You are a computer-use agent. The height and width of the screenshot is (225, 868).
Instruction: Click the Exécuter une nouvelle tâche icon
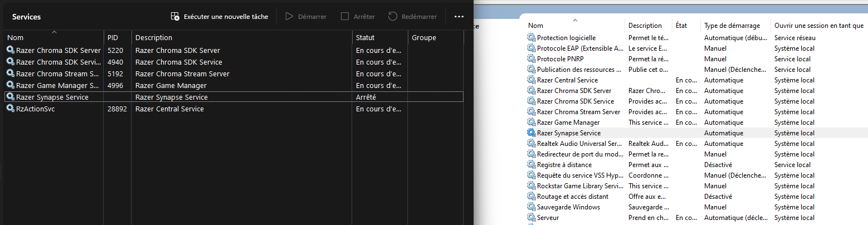[175, 17]
